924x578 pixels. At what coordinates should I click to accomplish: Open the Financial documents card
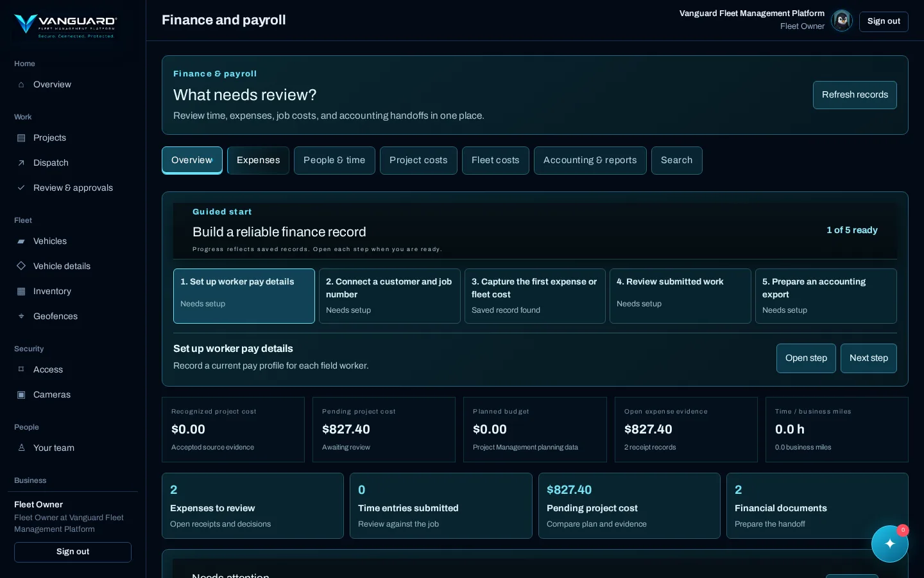coord(817,506)
